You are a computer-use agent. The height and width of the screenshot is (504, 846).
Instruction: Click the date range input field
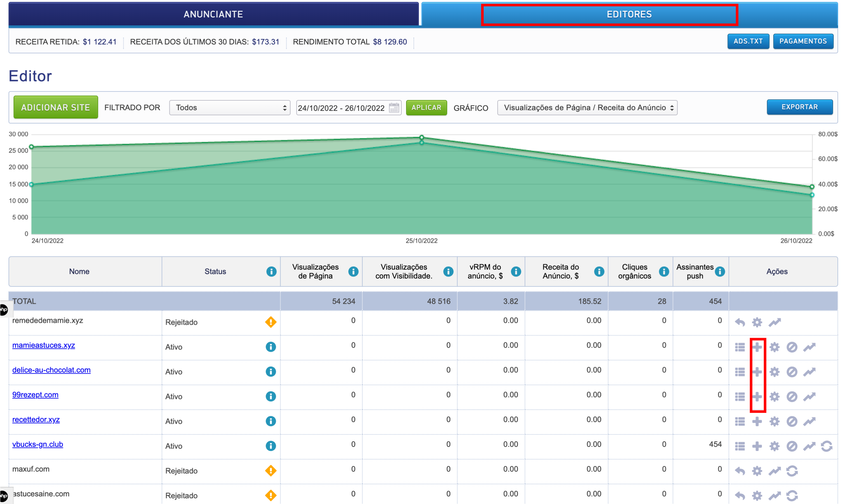[341, 108]
